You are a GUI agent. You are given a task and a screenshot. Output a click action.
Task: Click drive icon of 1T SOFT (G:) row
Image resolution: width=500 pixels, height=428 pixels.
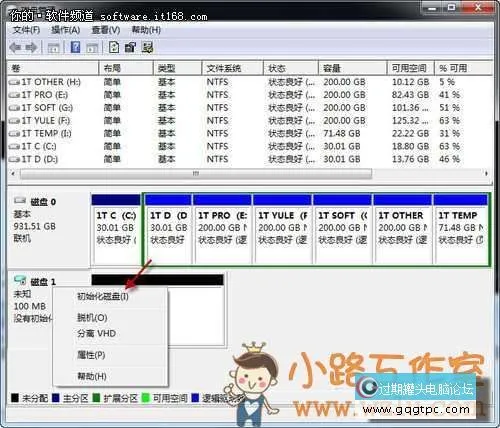point(14,108)
